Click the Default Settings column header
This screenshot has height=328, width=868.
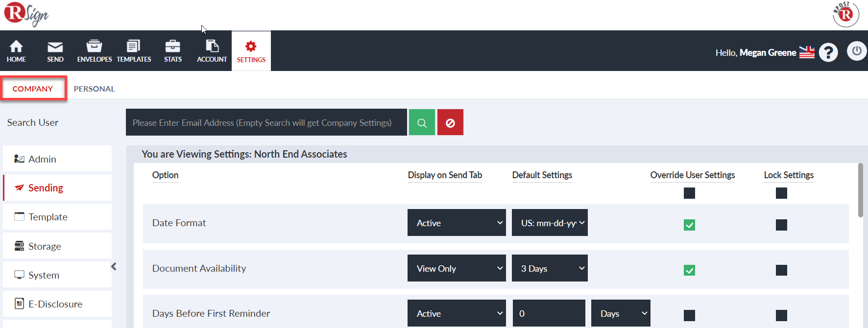pyautogui.click(x=542, y=175)
